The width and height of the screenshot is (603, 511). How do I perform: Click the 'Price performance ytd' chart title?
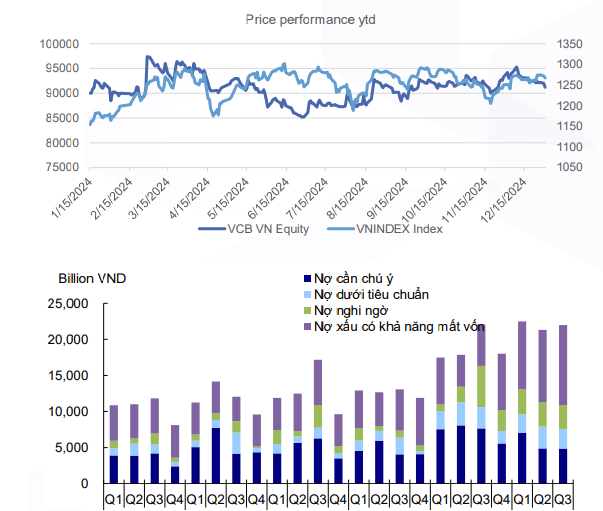coord(310,20)
